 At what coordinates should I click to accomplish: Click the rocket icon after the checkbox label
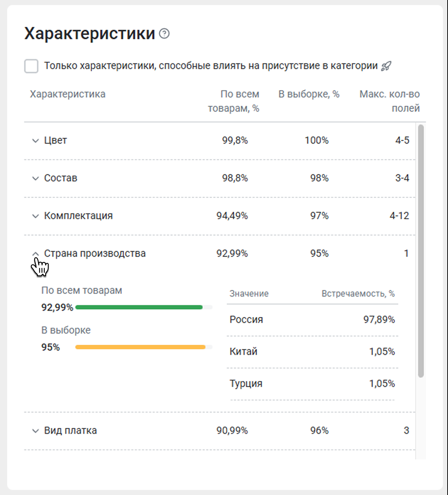[x=386, y=66]
